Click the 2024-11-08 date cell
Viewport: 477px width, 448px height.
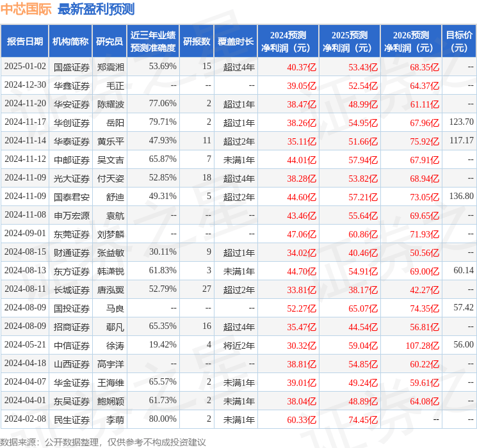(x=25, y=215)
